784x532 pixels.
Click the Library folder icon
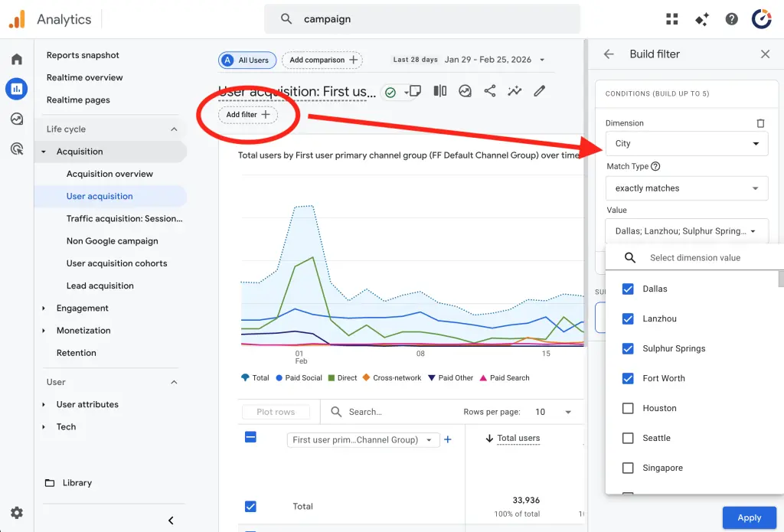(x=50, y=483)
